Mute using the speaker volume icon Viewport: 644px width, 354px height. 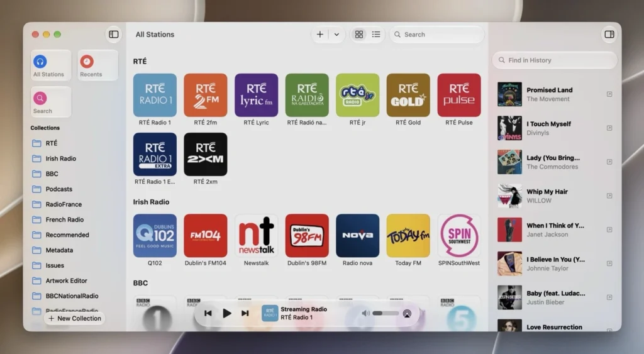pos(365,313)
